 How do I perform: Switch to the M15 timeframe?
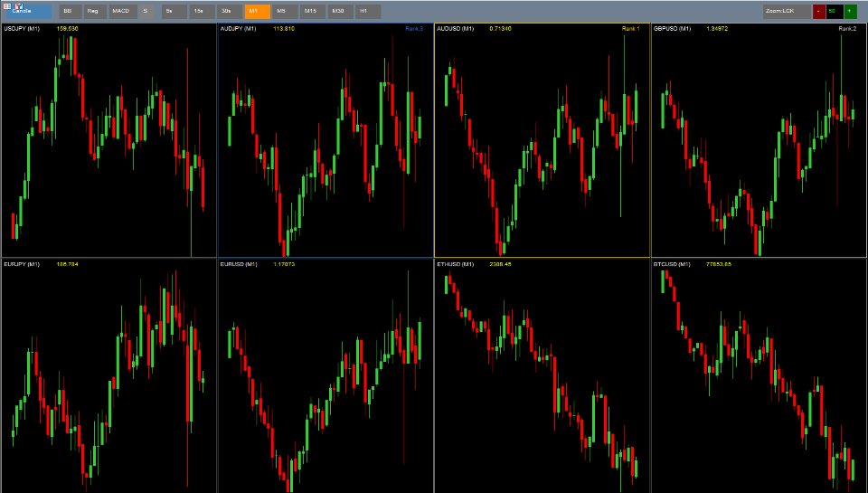(x=312, y=12)
